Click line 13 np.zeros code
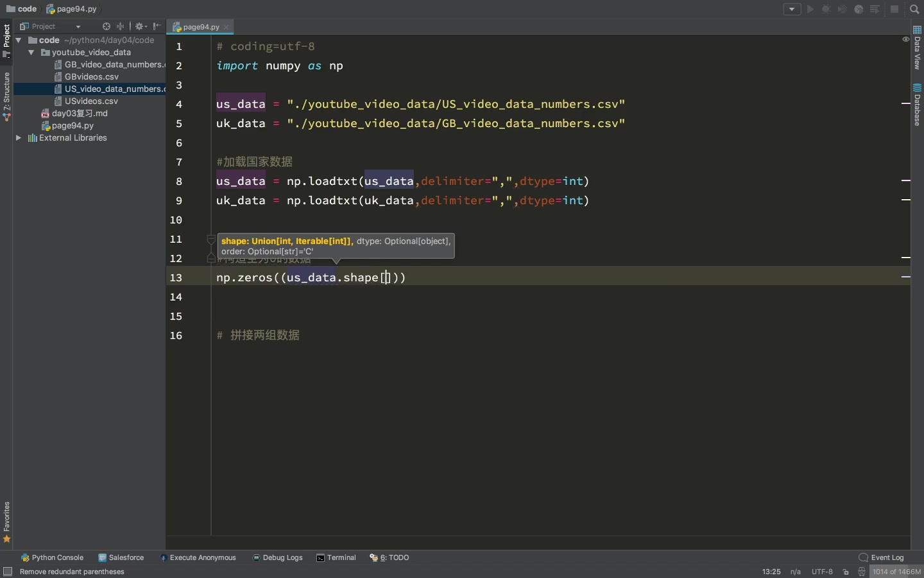The image size is (924, 578). tap(311, 277)
